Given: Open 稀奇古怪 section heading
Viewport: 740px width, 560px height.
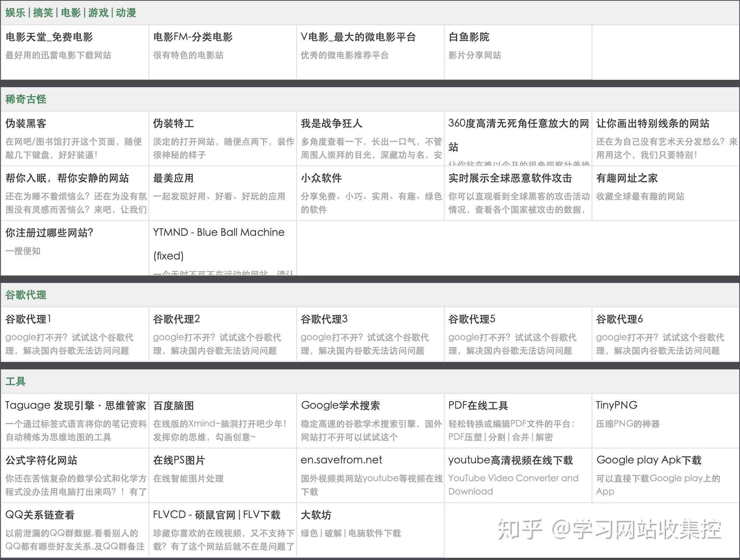Looking at the screenshot, I should point(26,99).
